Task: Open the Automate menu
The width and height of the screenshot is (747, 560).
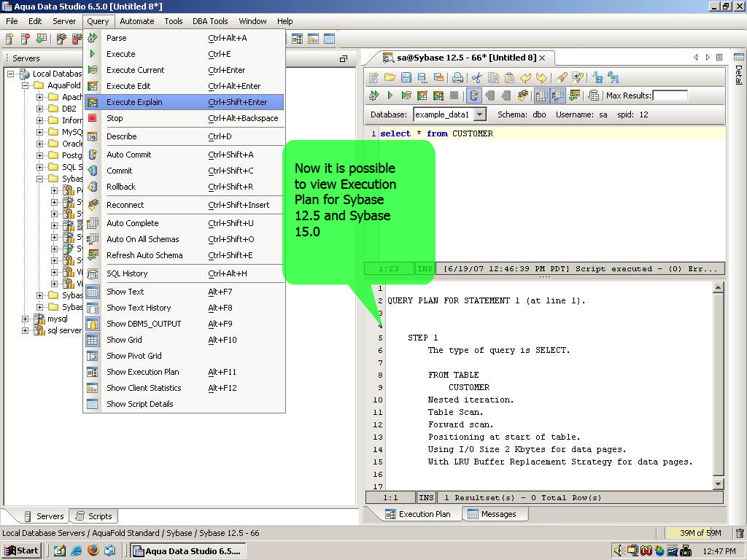Action: pyautogui.click(x=136, y=21)
